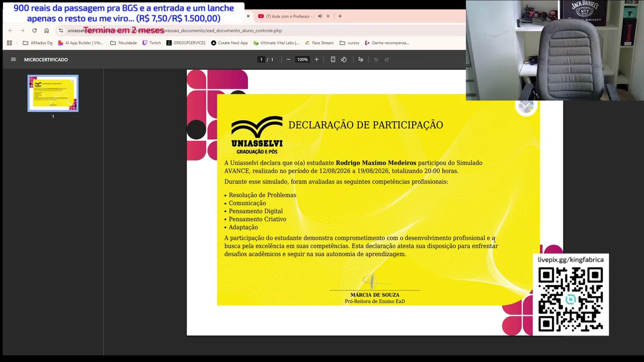Viewport: 644px width, 362px height.
Task: Open the AI App Builder bookmark
Action: coord(80,43)
